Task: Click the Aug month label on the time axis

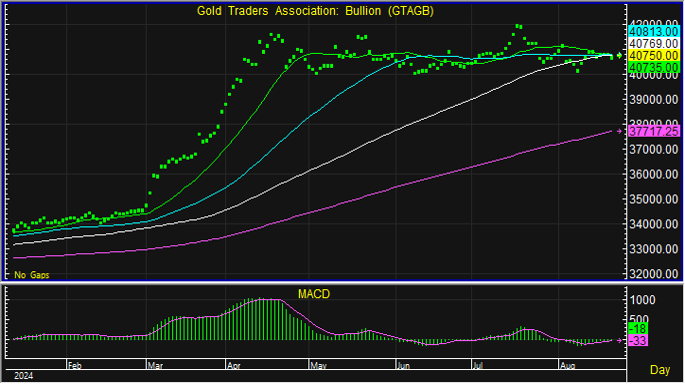Action: tap(567, 366)
